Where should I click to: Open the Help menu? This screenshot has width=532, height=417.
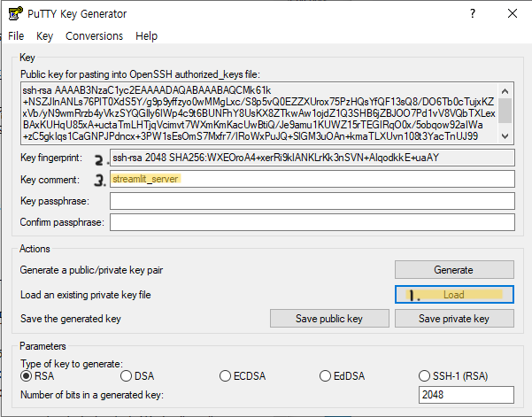tap(146, 36)
